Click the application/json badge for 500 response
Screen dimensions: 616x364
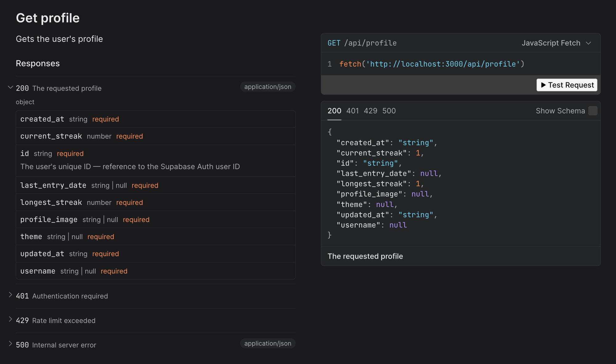[x=268, y=343]
